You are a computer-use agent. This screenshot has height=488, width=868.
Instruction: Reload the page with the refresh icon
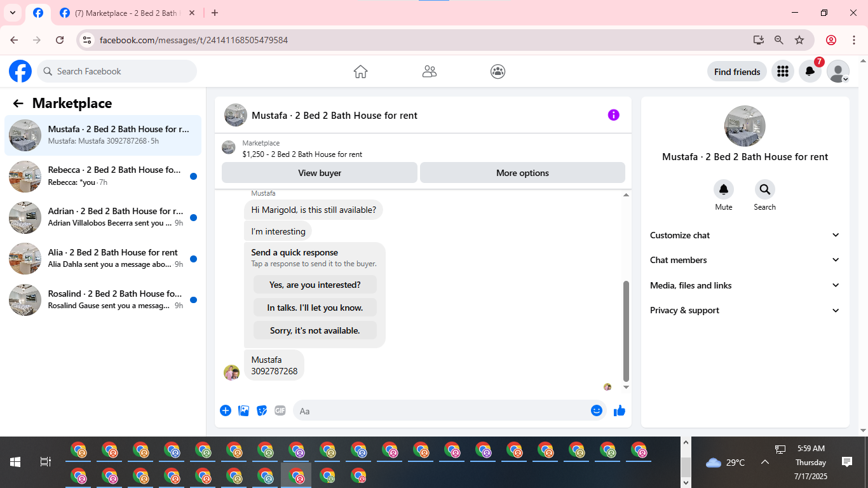coord(60,40)
